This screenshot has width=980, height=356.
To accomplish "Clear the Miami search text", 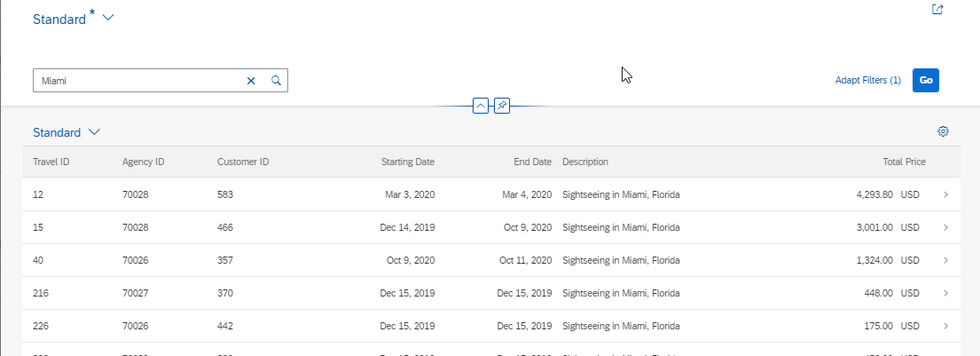I will click(x=251, y=81).
